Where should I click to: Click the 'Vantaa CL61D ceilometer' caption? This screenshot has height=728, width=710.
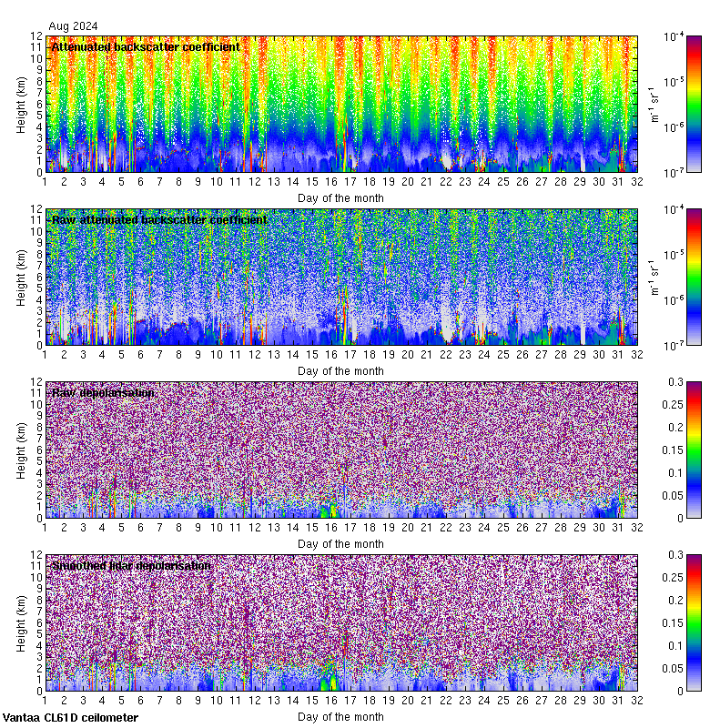pos(70,718)
